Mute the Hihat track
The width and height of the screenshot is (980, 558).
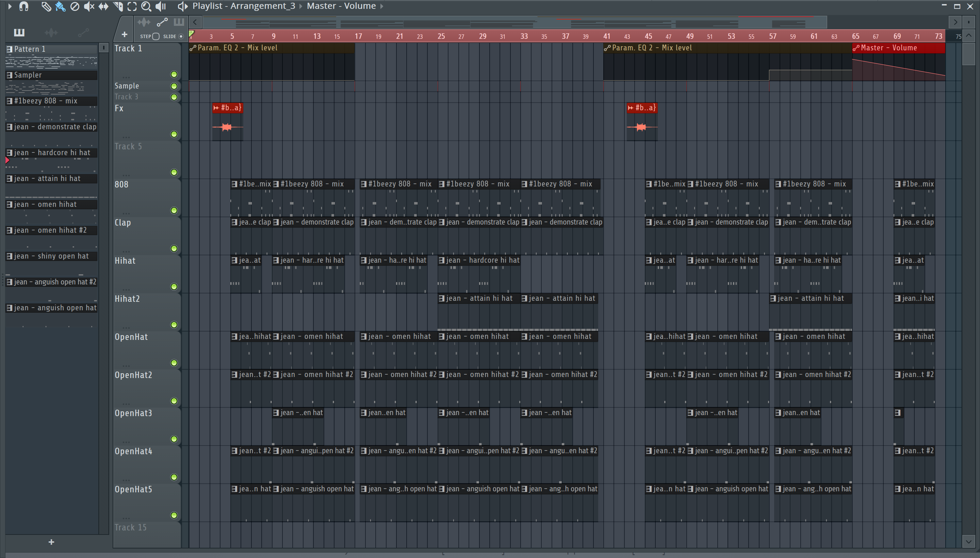click(x=174, y=287)
